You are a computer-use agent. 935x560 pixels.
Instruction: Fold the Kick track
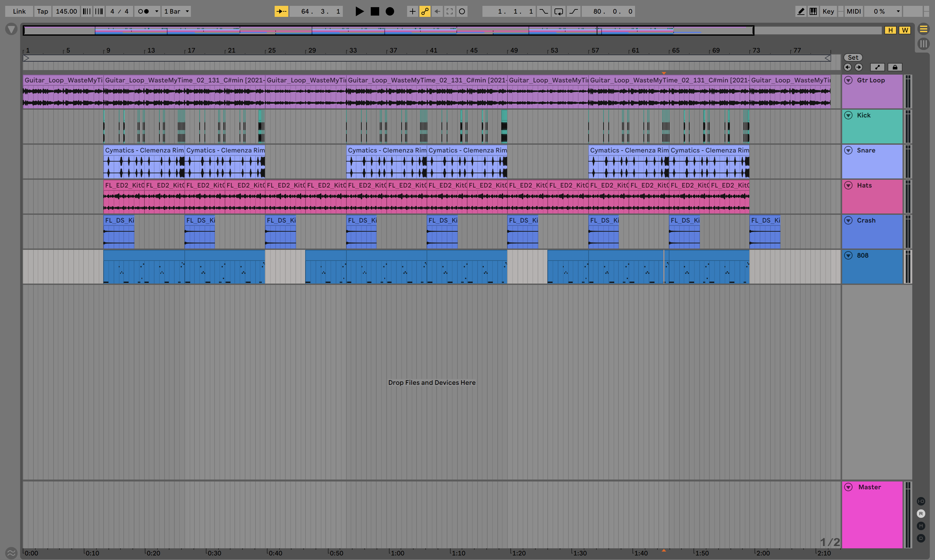tap(849, 115)
